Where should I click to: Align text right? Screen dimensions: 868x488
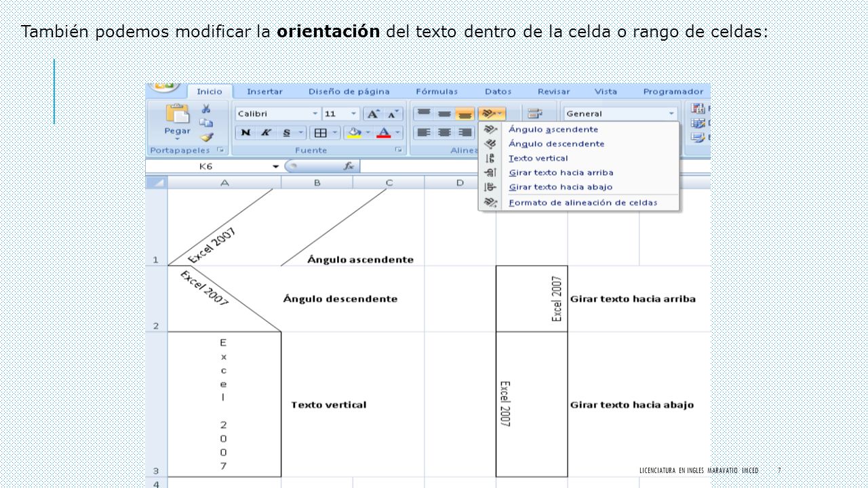coord(465,133)
